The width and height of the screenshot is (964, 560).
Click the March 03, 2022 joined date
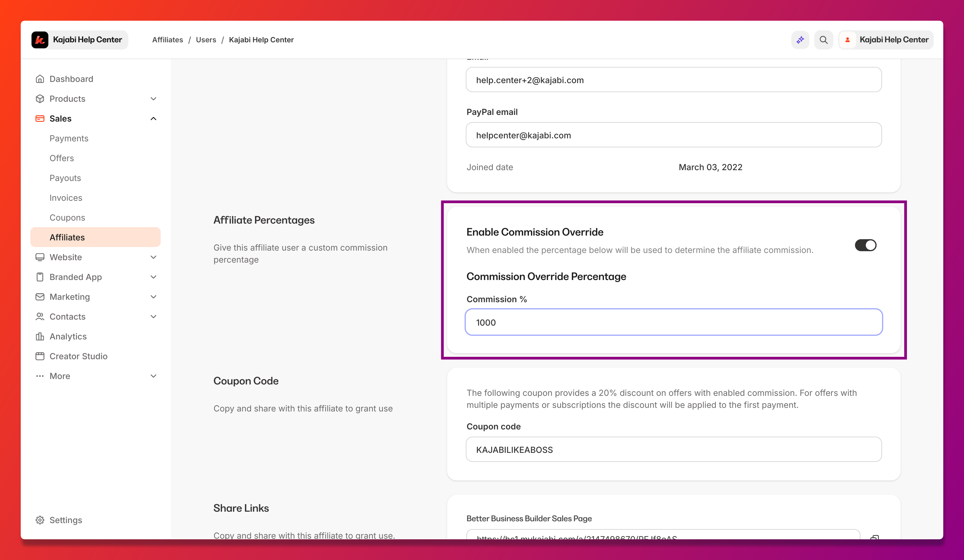pos(710,167)
